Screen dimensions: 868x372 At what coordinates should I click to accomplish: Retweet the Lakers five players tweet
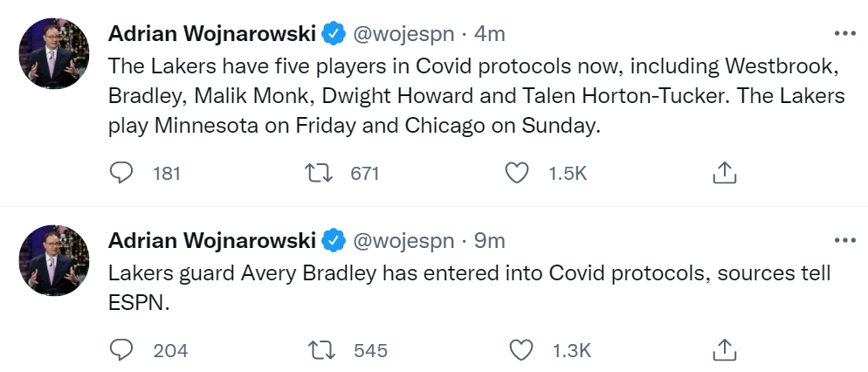[320, 173]
